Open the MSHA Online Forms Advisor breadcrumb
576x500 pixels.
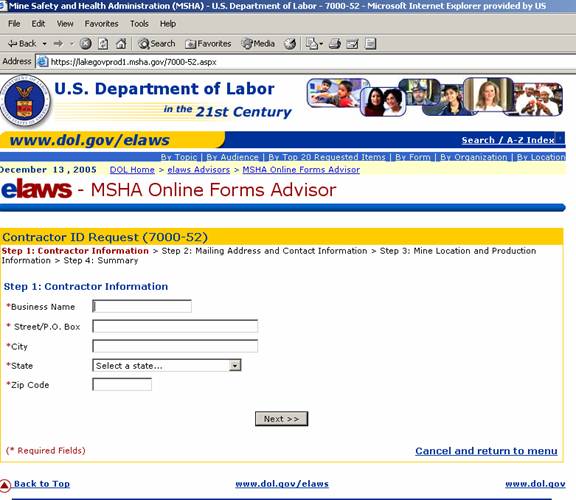tap(301, 170)
